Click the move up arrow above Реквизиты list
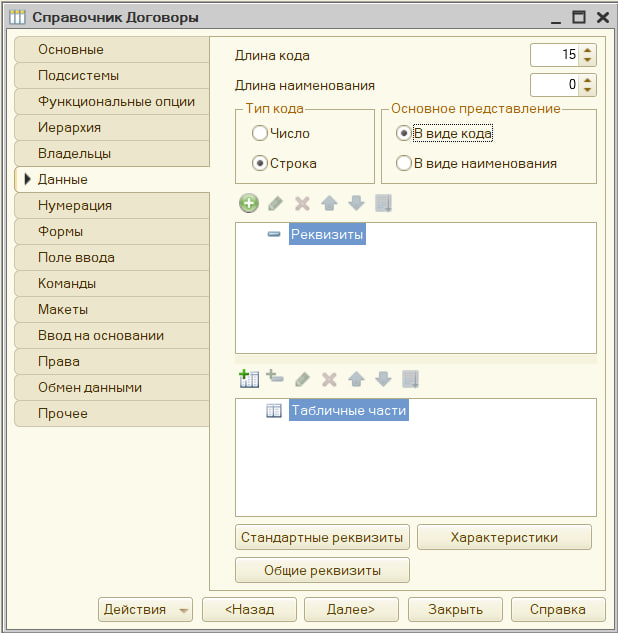This screenshot has height=633, width=618. coord(329,203)
